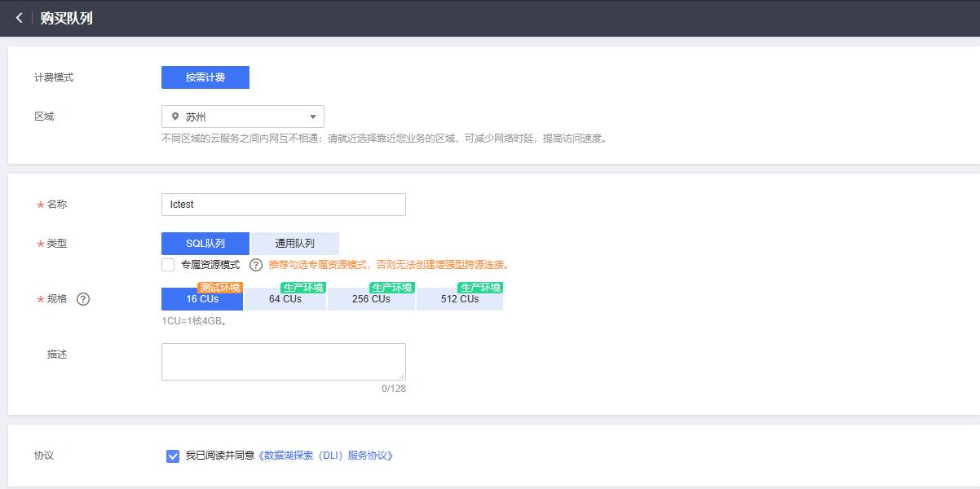Click the 0/128 character counter
This screenshot has height=489, width=980.
(x=394, y=389)
